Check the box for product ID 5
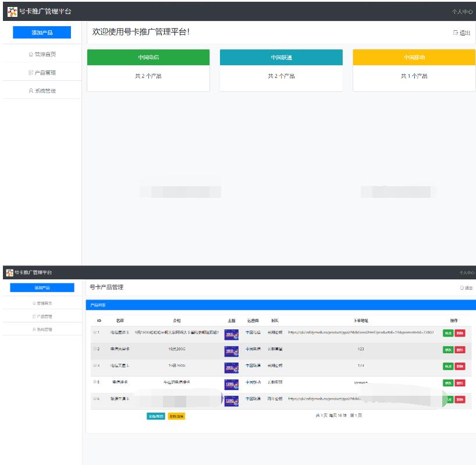Image resolution: width=476 pixels, height=465 pixels. [x=95, y=382]
